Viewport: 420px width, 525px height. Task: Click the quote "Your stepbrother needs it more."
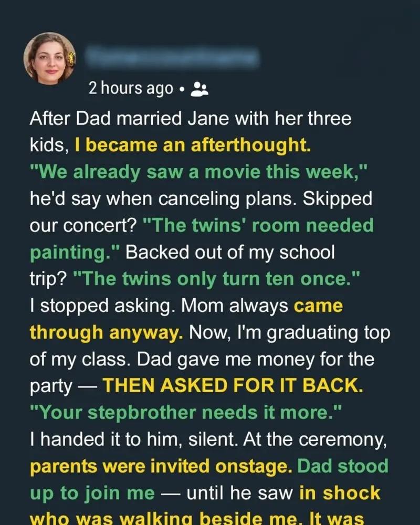[186, 413]
